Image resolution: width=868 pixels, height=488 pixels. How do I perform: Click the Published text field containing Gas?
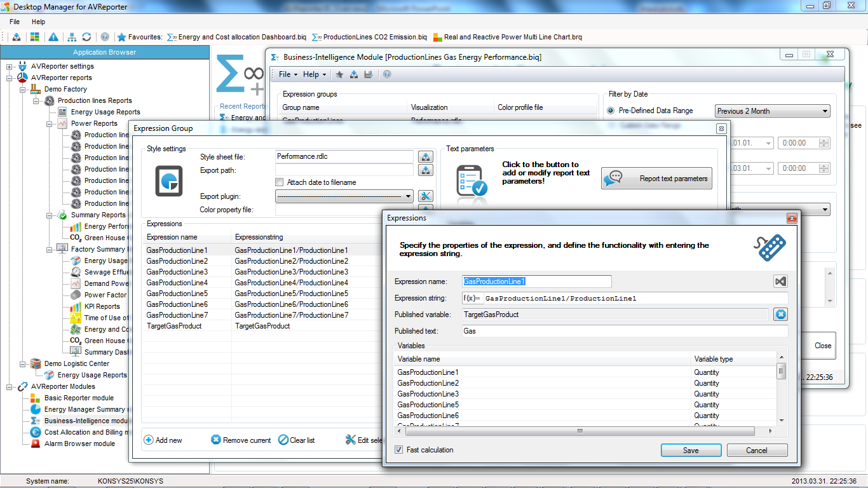point(625,331)
